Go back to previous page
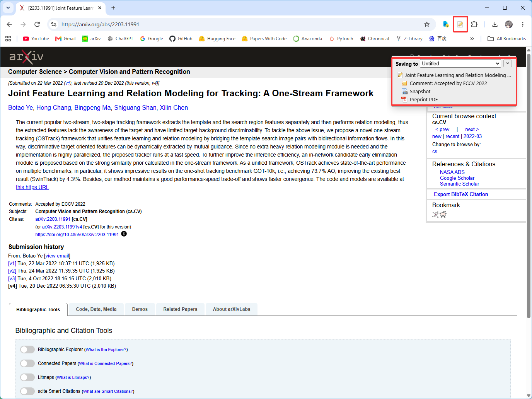 pos(9,24)
